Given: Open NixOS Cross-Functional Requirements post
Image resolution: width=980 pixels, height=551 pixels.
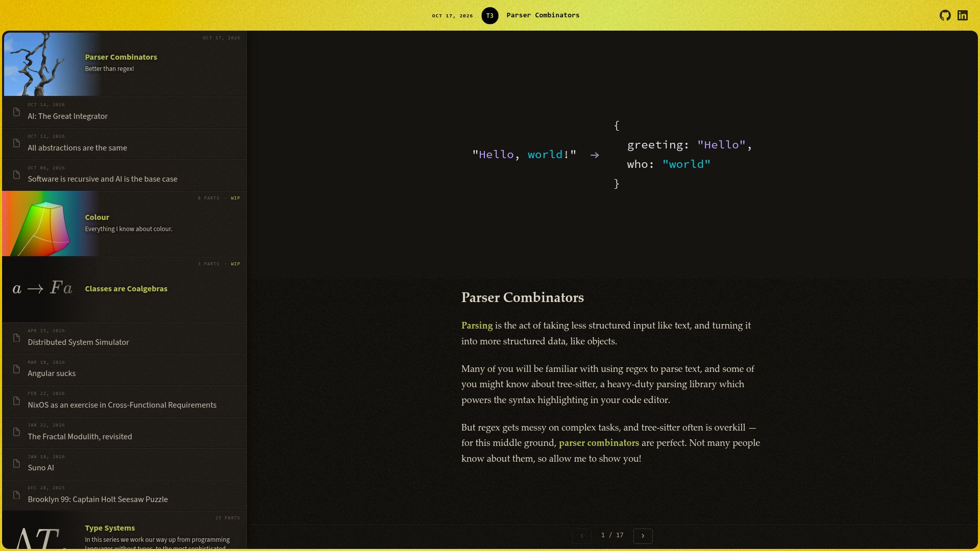Looking at the screenshot, I should click(122, 405).
